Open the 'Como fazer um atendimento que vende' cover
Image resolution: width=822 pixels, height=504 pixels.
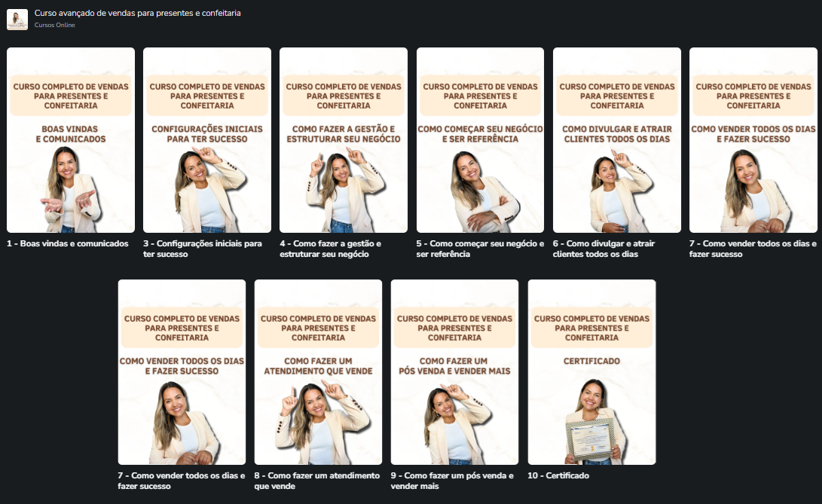click(x=318, y=372)
